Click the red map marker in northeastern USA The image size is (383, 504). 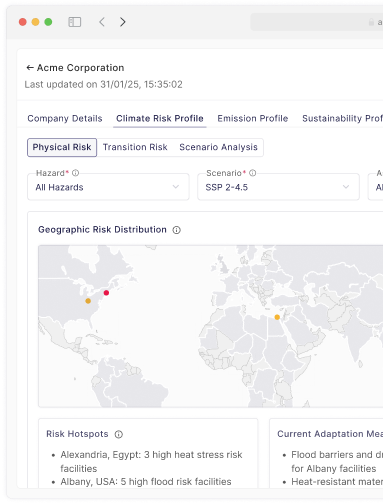click(x=106, y=293)
